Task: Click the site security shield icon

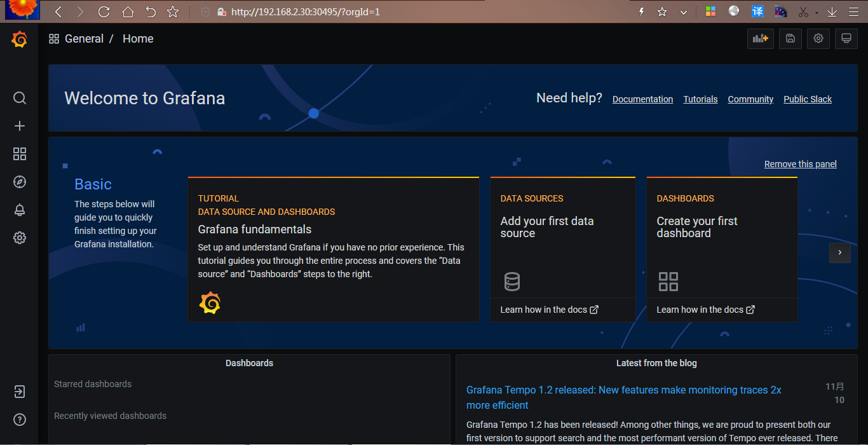Action: (x=205, y=11)
